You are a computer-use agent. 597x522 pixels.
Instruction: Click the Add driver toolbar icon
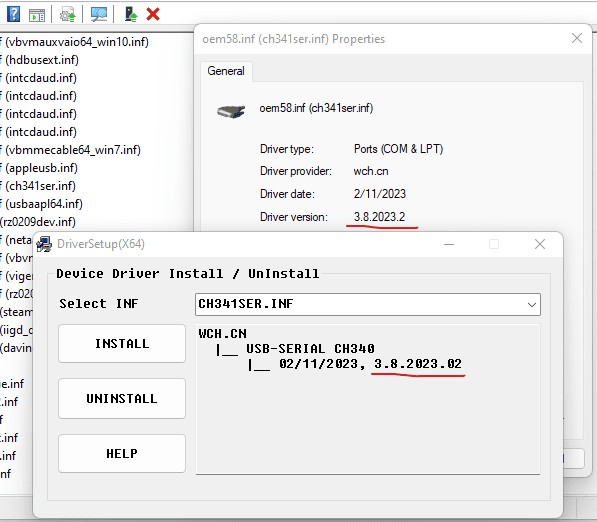(131, 14)
